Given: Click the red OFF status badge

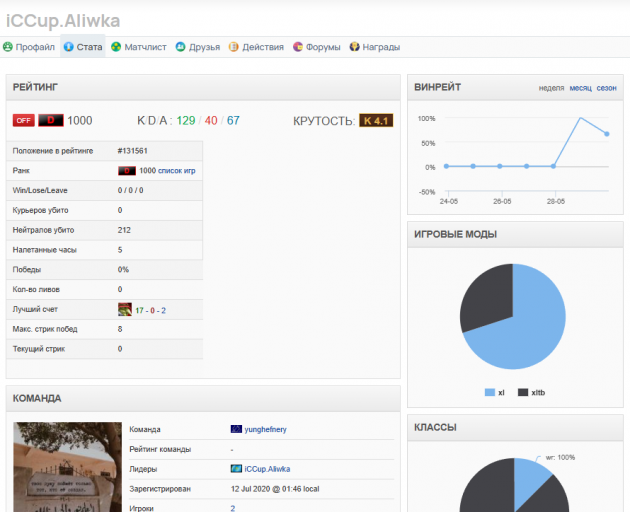Looking at the screenshot, I should pos(24,120).
